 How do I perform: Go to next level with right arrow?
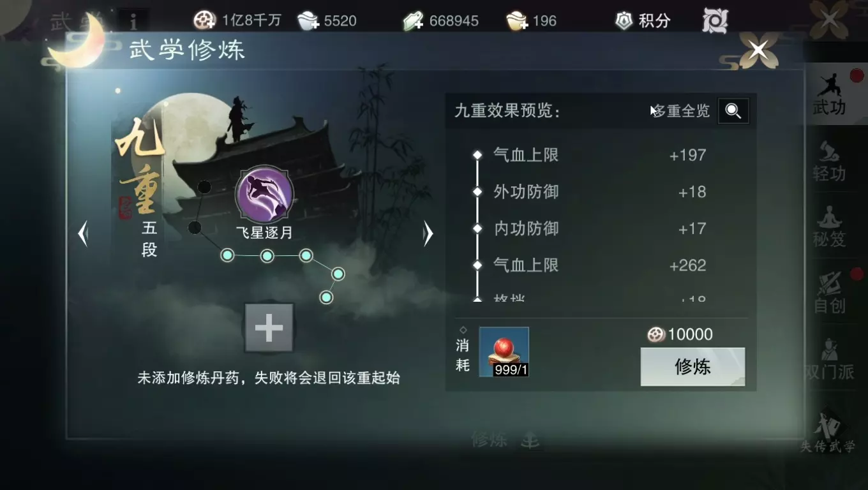(428, 234)
